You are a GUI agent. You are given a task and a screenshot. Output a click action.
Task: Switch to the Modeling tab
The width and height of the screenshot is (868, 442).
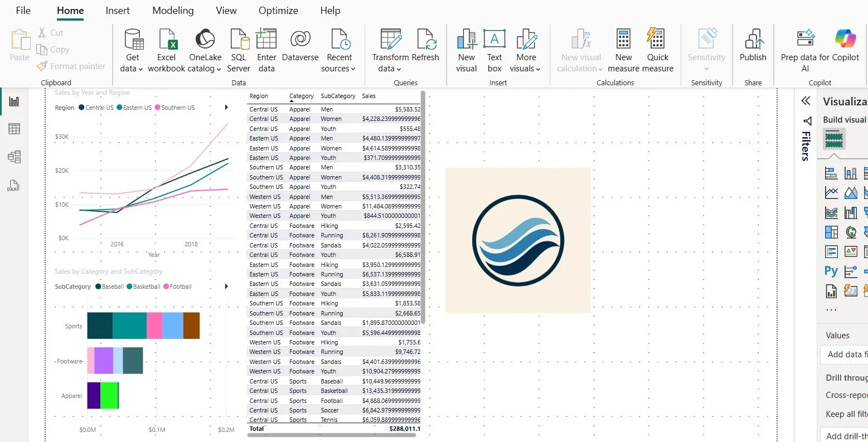pos(173,11)
